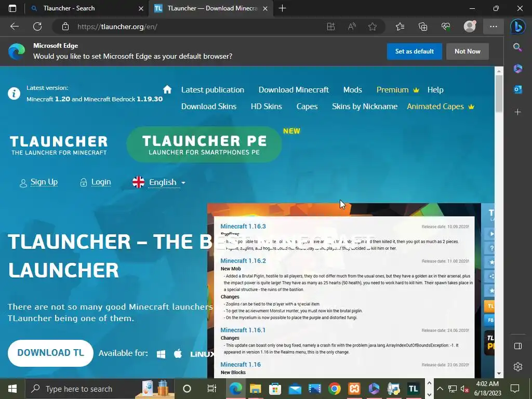Screen dimensions: 532x399
Task: Open Microsoft 365 in the sidebar
Action: pos(518,69)
